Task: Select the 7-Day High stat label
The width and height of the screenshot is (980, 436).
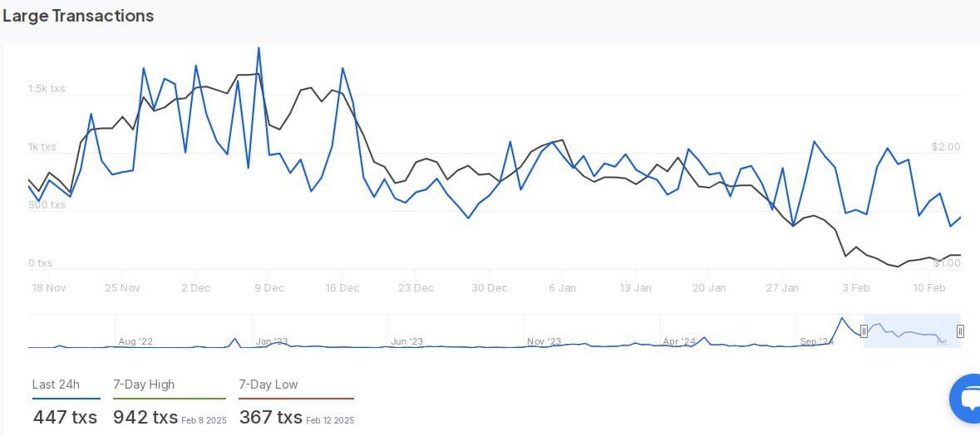Action: tap(144, 385)
